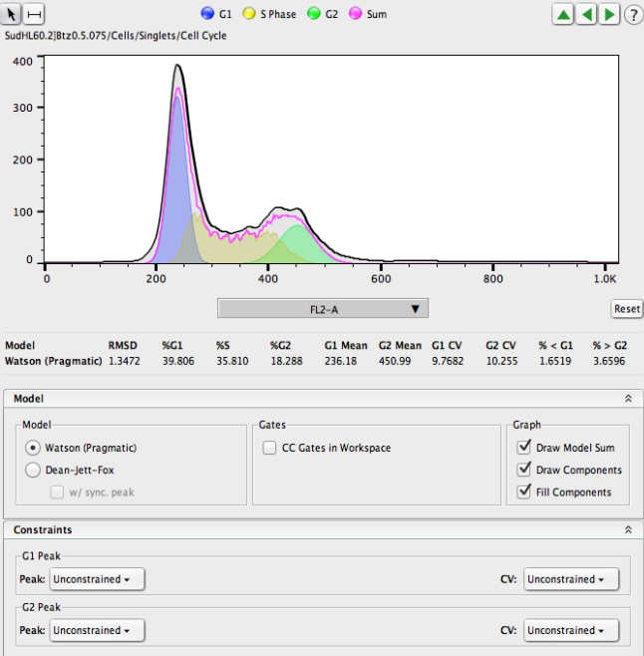This screenshot has width=644, height=656.
Task: Enable CC Gates in Workspace checkbox
Action: click(269, 448)
